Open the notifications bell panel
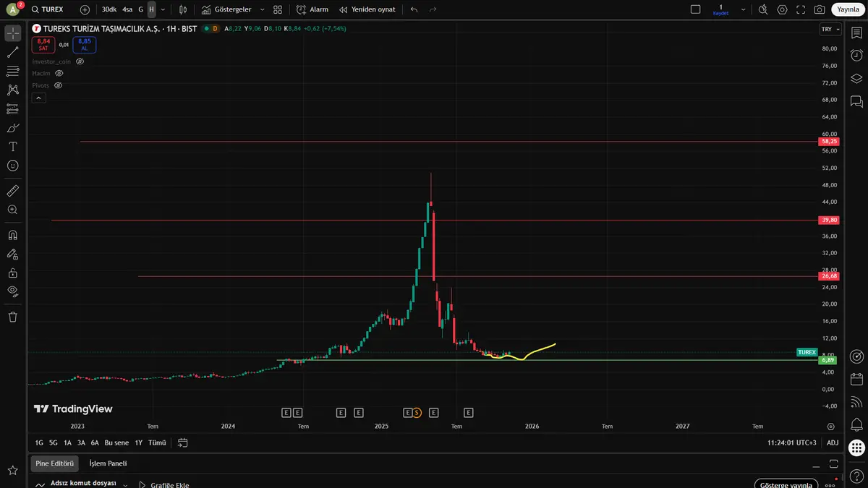 click(856, 424)
